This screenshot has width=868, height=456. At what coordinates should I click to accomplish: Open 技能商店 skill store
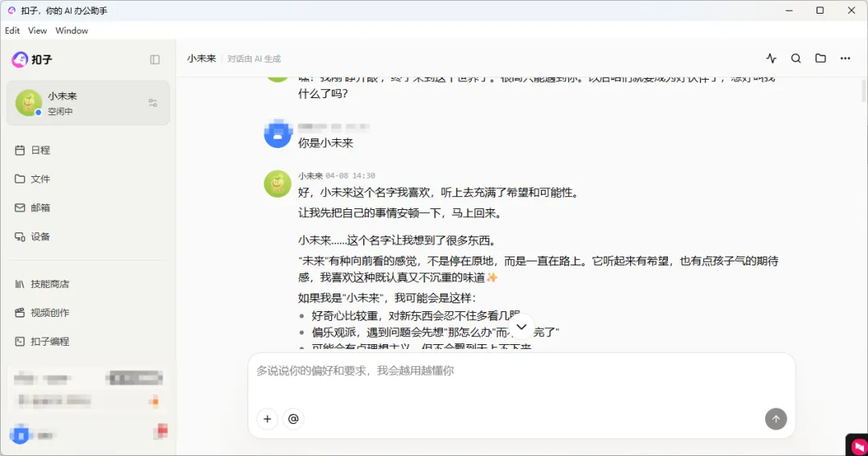88,284
